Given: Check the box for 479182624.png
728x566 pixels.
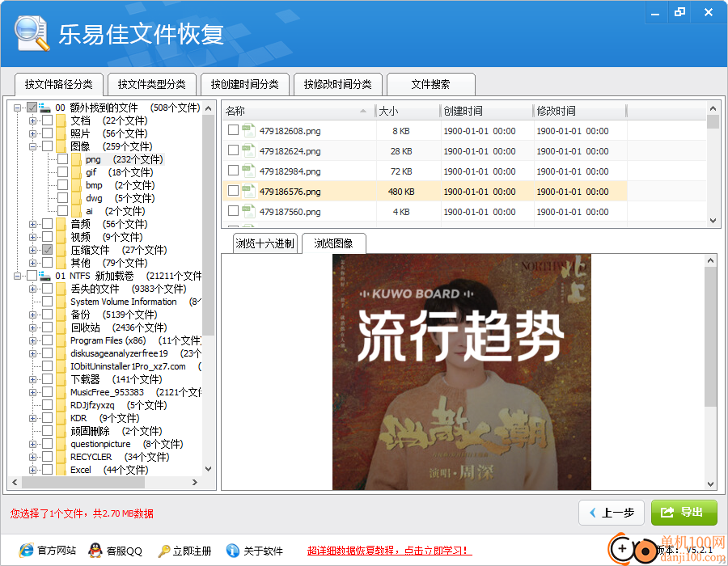Looking at the screenshot, I should point(233,150).
